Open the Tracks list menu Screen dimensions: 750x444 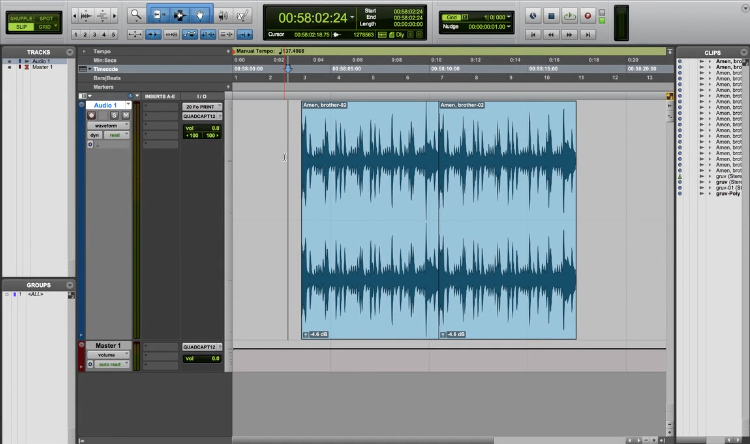pos(70,52)
